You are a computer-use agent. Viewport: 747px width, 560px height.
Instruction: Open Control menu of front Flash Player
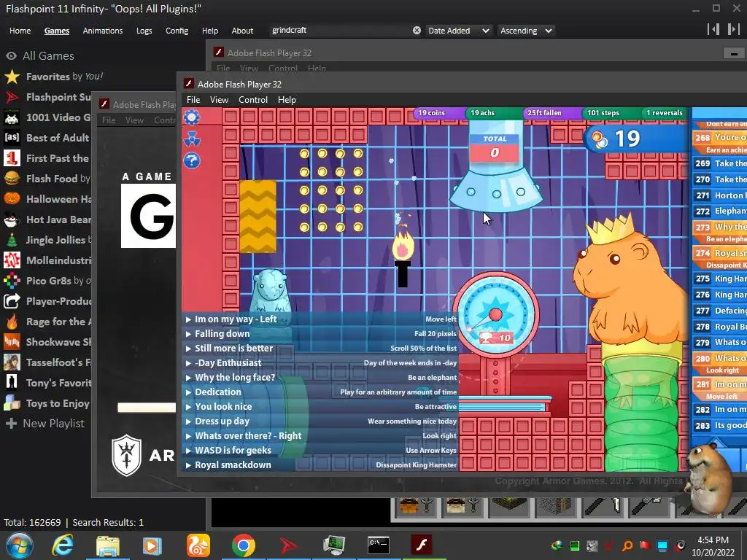point(253,99)
